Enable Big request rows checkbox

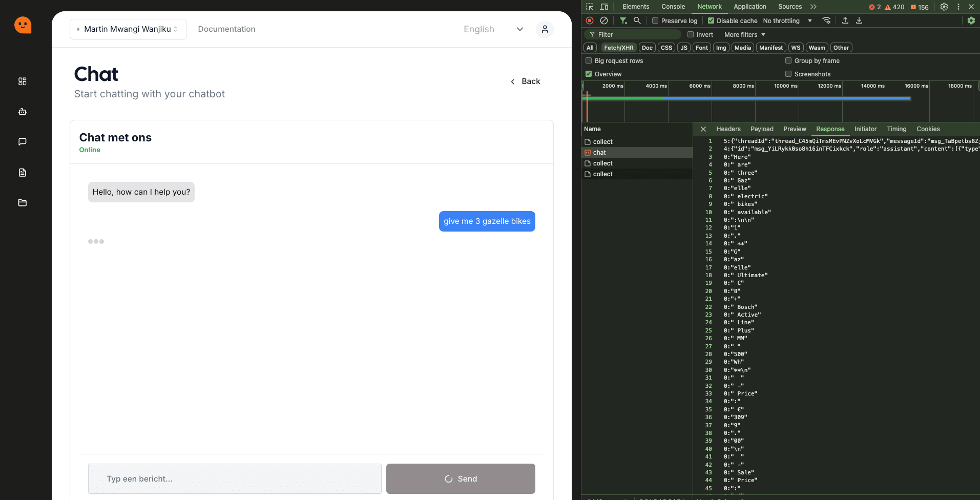589,60
